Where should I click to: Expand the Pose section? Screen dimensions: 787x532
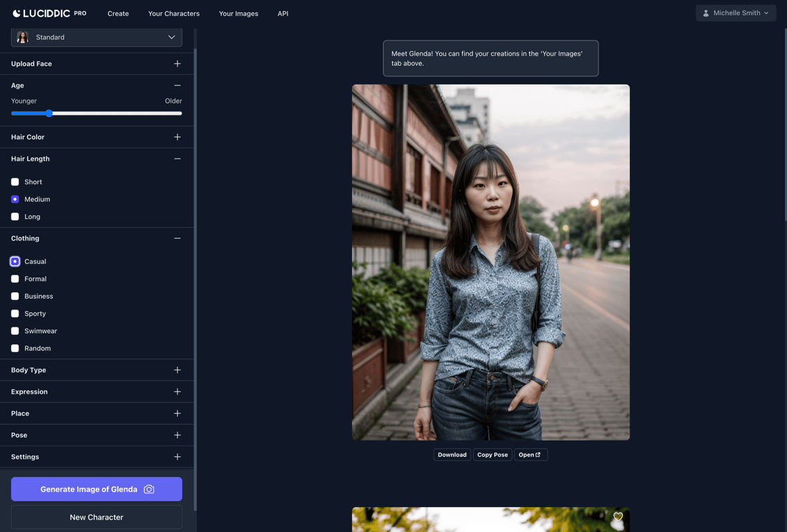click(177, 434)
